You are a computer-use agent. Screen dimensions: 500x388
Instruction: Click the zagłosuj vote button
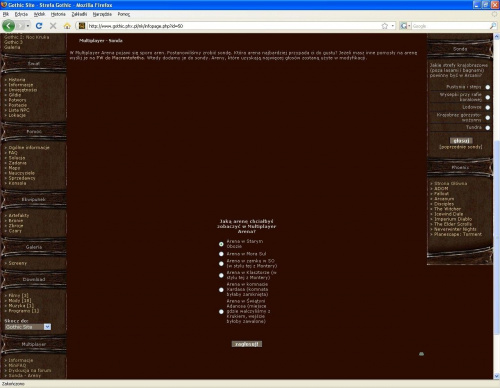(247, 344)
